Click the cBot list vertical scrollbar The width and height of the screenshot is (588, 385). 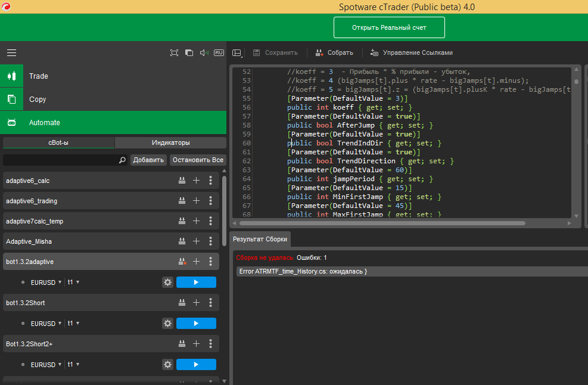pyautogui.click(x=224, y=211)
